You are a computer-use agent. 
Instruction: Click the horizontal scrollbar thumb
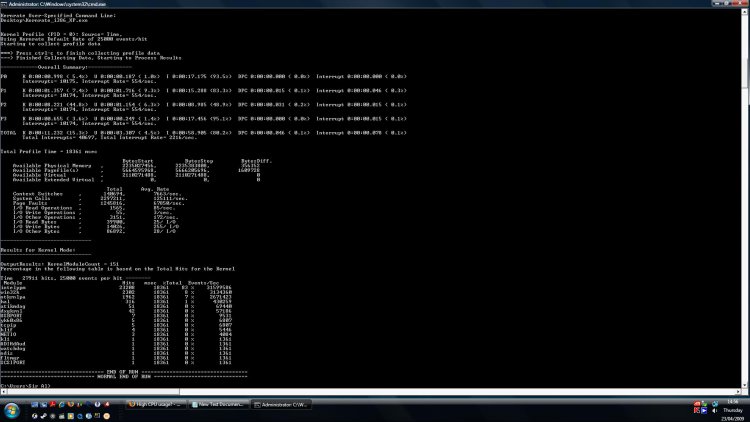pyautogui.click(x=93, y=391)
